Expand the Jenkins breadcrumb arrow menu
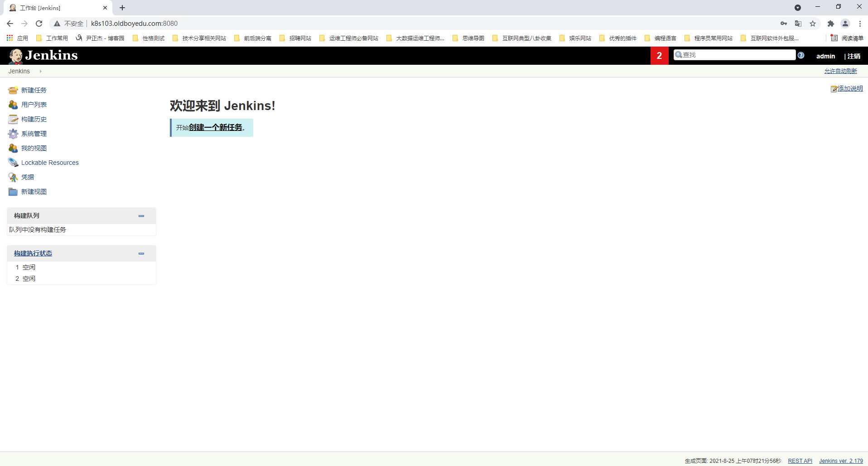The image size is (868, 466). 40,71
